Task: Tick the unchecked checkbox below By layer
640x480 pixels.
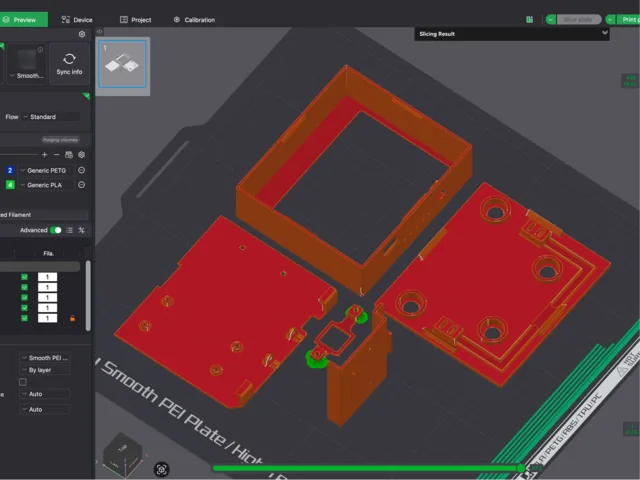Action: click(23, 382)
